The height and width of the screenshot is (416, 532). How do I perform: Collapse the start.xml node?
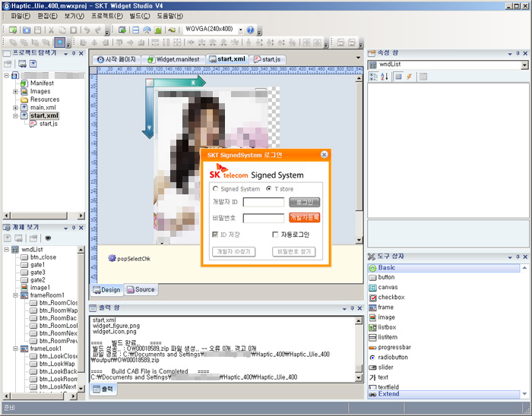pos(15,116)
